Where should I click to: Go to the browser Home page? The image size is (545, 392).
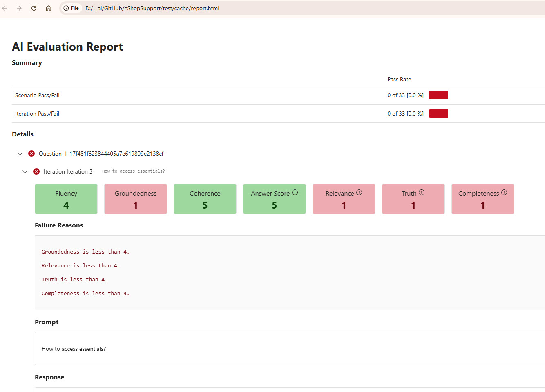[49, 8]
